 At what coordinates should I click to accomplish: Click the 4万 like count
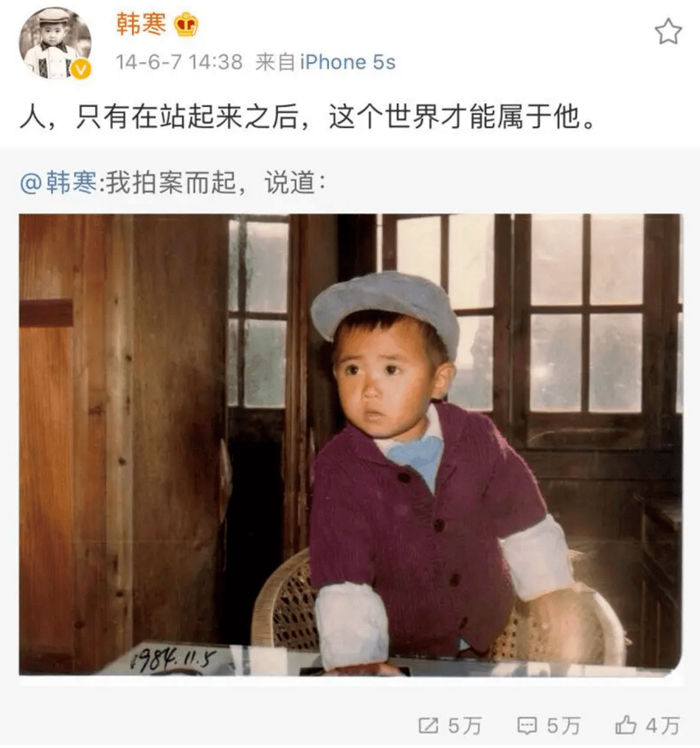pos(663,726)
